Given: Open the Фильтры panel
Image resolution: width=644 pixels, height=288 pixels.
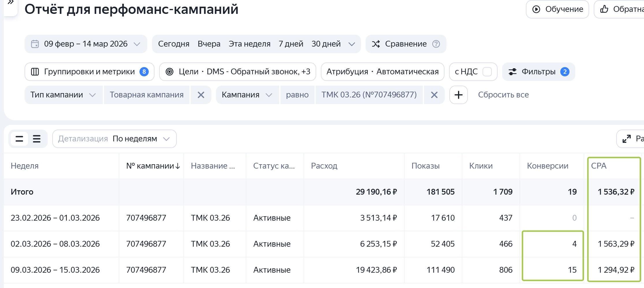Looking at the screenshot, I should (x=539, y=72).
